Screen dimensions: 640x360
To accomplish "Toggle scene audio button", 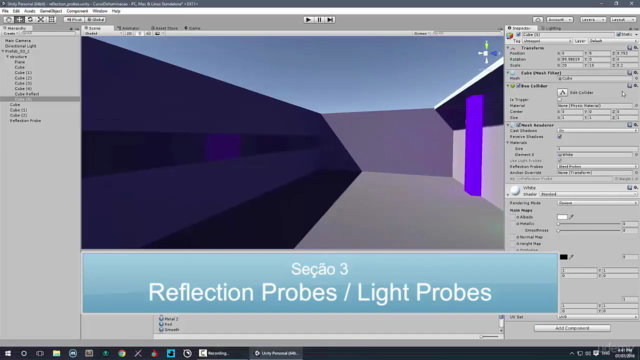I will (x=148, y=33).
